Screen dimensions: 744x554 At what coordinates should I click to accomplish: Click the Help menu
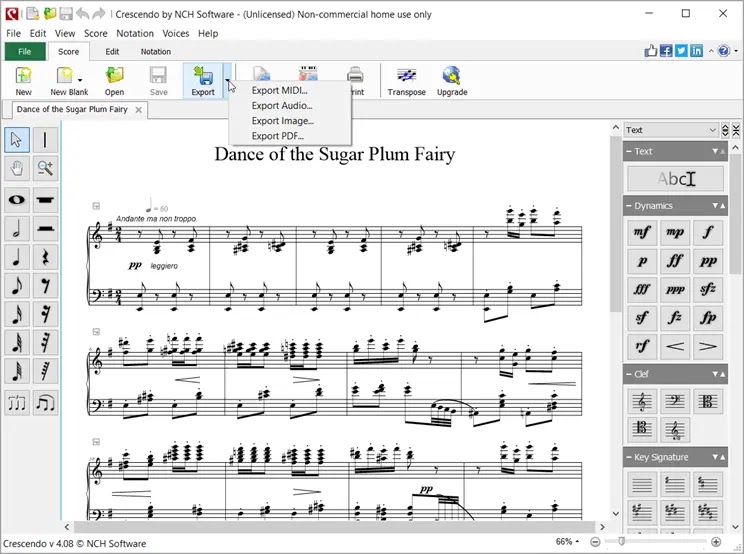[208, 33]
